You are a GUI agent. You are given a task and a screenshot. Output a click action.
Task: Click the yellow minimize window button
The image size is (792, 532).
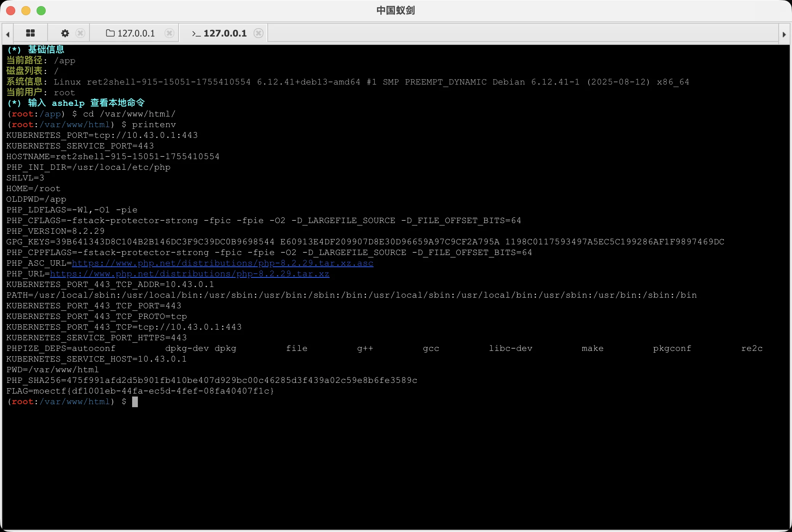pos(26,11)
